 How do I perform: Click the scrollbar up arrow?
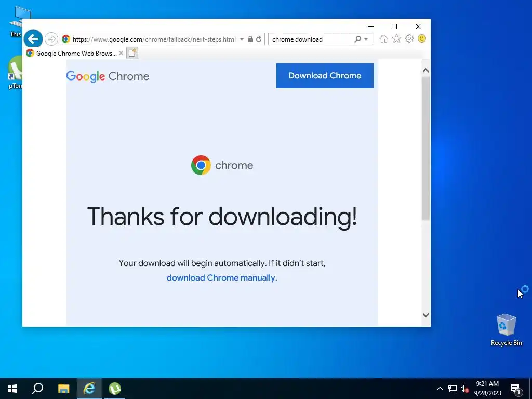[425, 71]
